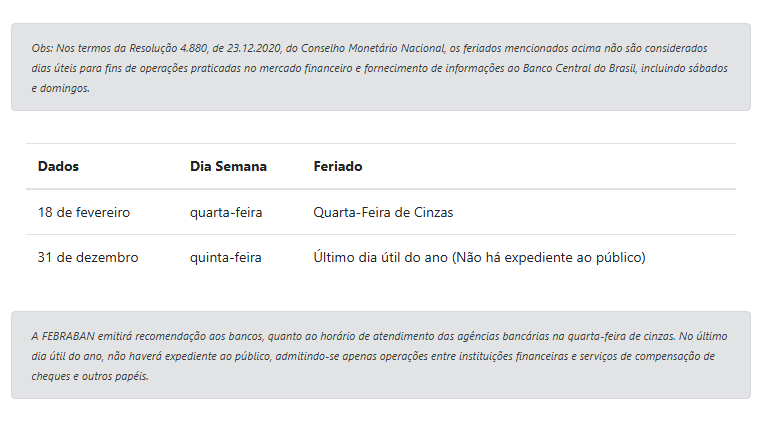Select the "18 de fevereiro" date cell
767x423 pixels.
tap(84, 212)
